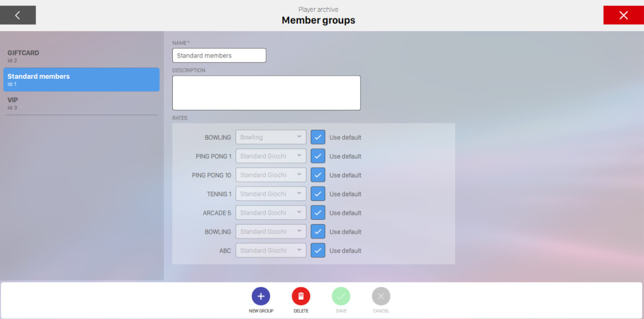This screenshot has height=319, width=644.
Task: Open the first Bowling rate dropdown
Action: coord(270,137)
